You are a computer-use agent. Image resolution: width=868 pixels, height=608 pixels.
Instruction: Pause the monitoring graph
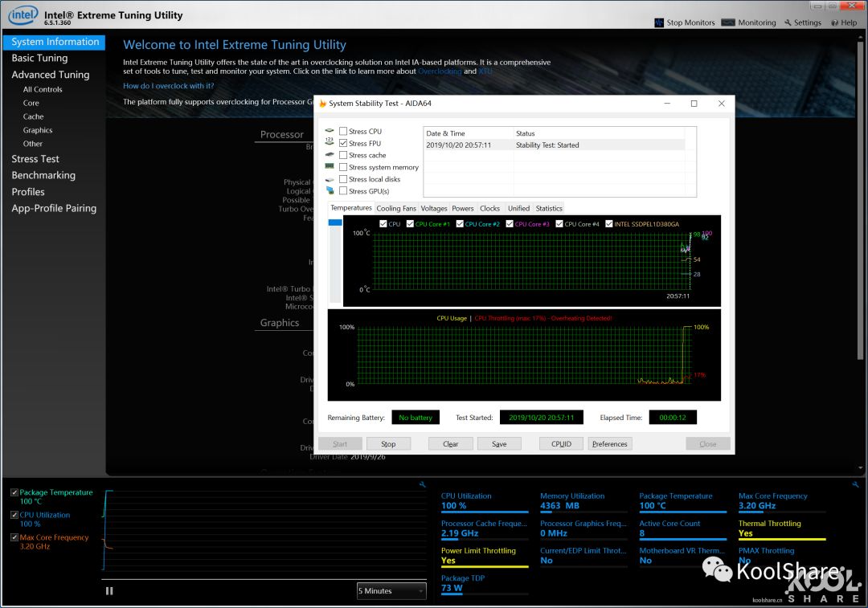(x=109, y=591)
